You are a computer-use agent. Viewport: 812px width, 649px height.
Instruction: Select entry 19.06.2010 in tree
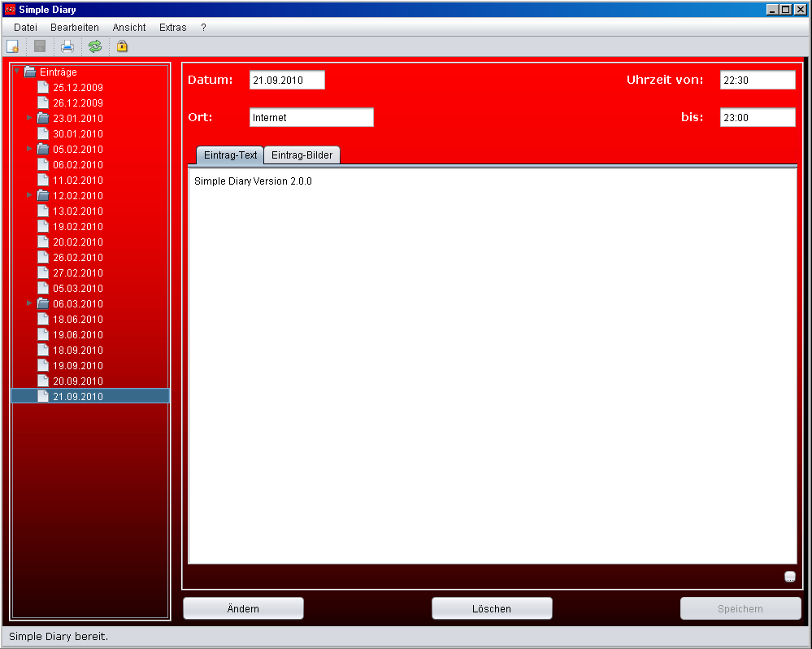click(x=78, y=334)
